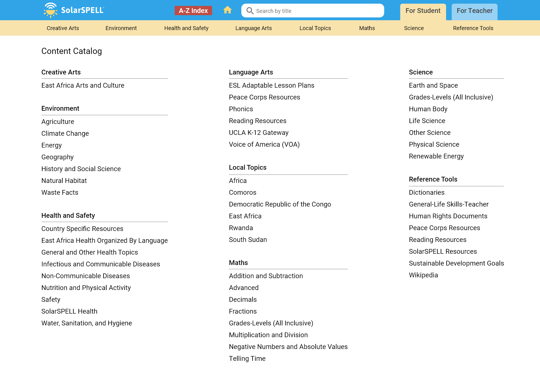Screen dimensions: 540x392
Task: Click the SolarSPELL logo
Action: pyautogui.click(x=74, y=10)
